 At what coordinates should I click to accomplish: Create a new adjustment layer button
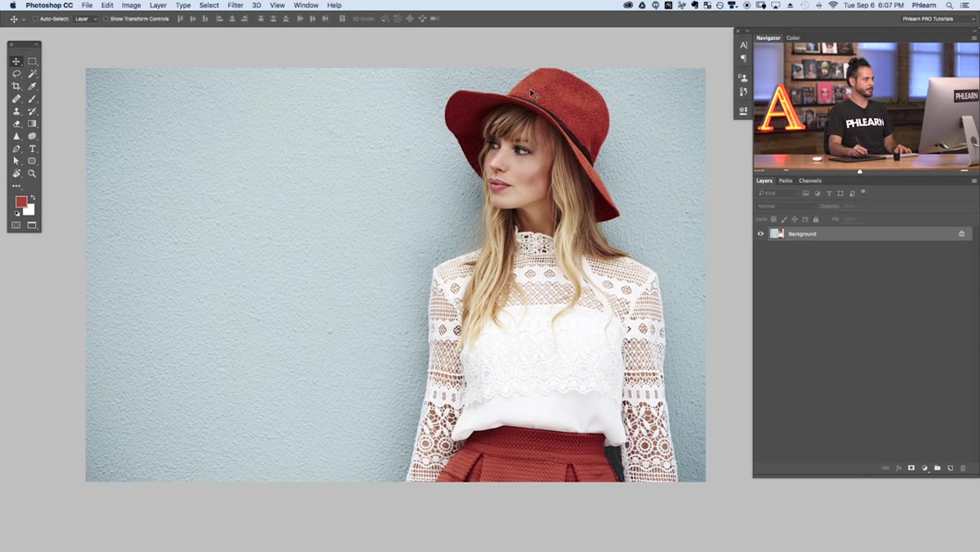(x=924, y=468)
